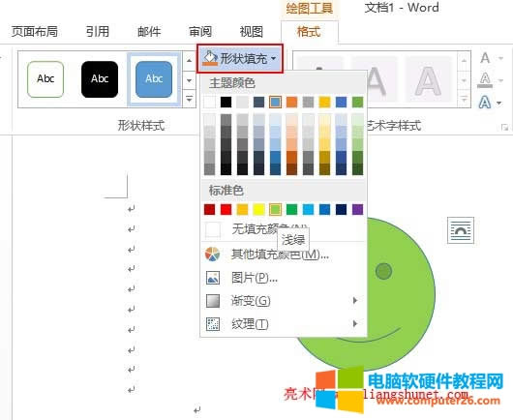
Task: Pick the white theme color swatch
Action: tap(209, 102)
